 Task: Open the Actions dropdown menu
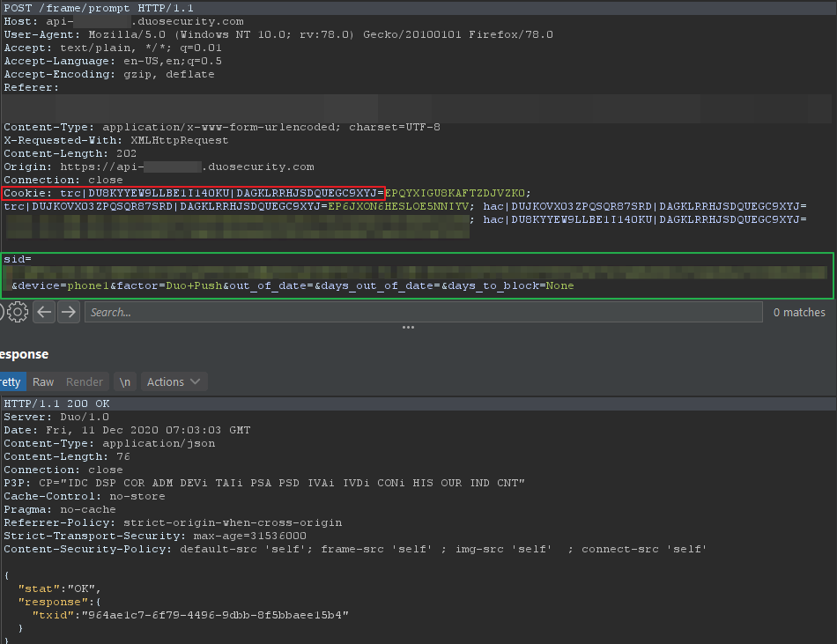pyautogui.click(x=173, y=381)
